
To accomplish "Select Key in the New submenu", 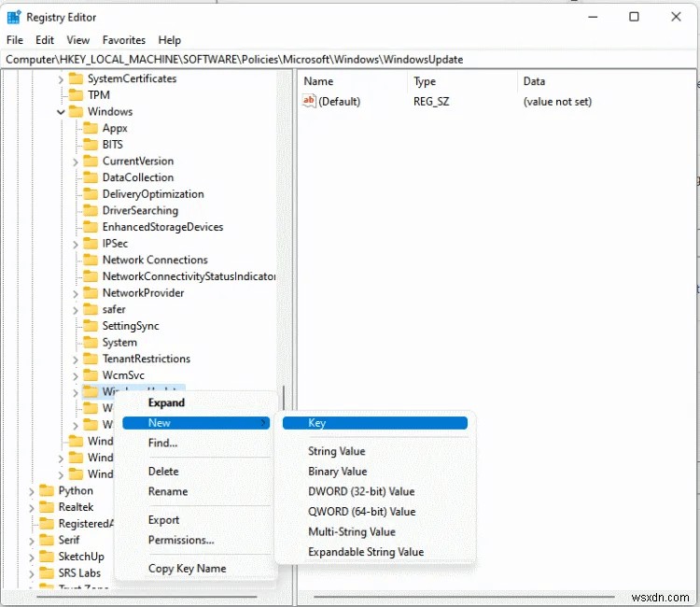I will point(375,422).
